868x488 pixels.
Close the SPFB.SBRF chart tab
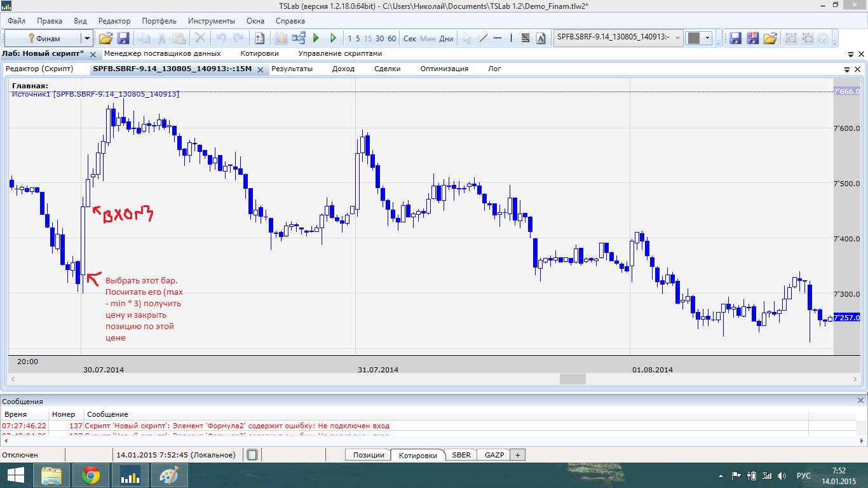coord(260,69)
